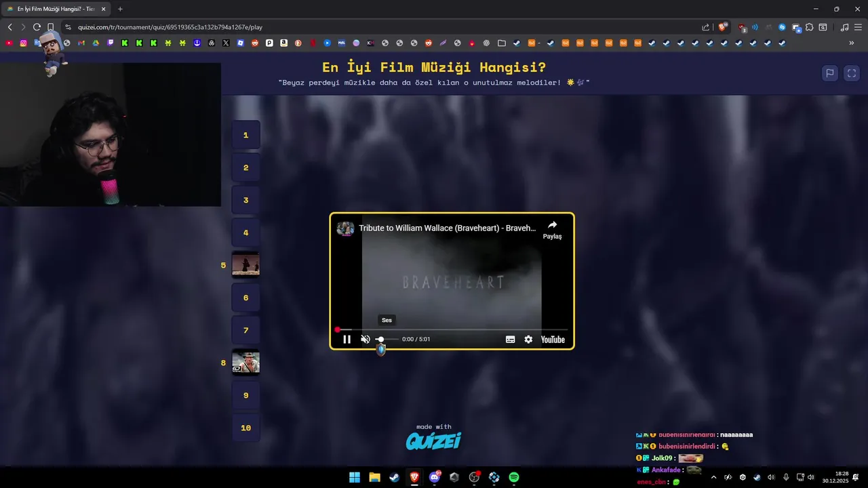This screenshot has width=868, height=488.
Task: Seek on the video progress bar
Action: click(x=452, y=330)
